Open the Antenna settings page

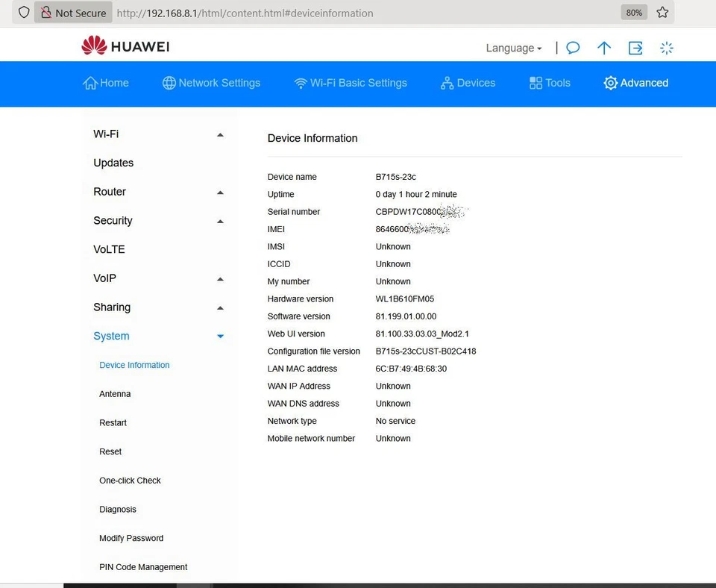pos(115,394)
